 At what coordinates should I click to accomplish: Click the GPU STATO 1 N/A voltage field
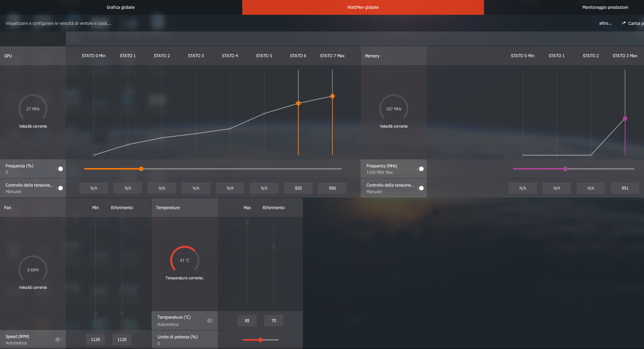tap(128, 188)
